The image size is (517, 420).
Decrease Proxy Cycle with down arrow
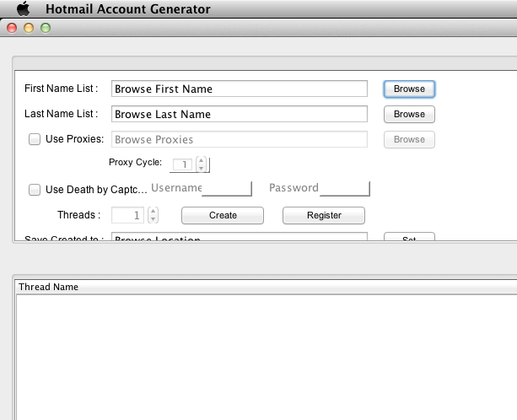[x=201, y=168]
